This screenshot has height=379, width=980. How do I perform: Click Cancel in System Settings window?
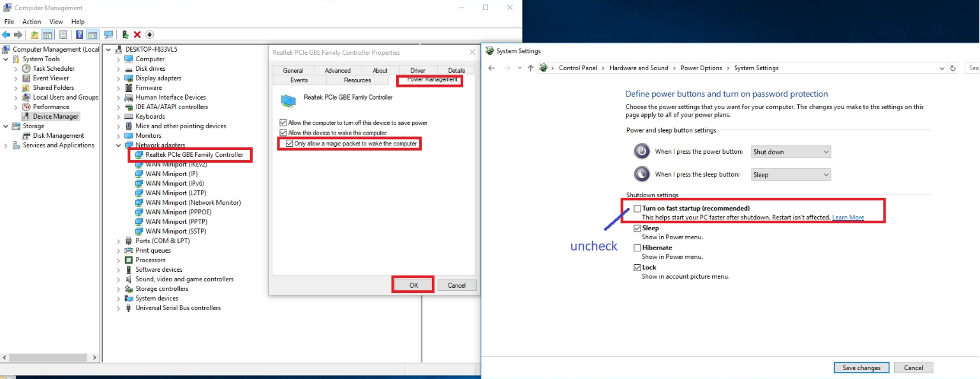[x=914, y=368]
